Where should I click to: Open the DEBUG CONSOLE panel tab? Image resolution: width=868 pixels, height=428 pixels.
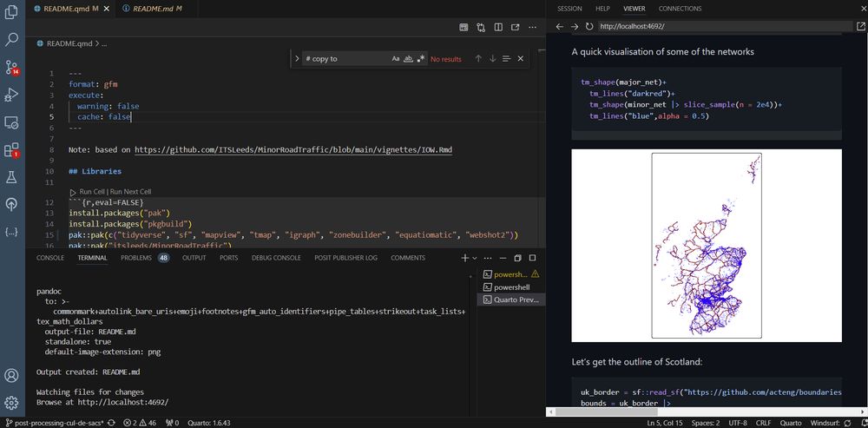(276, 258)
